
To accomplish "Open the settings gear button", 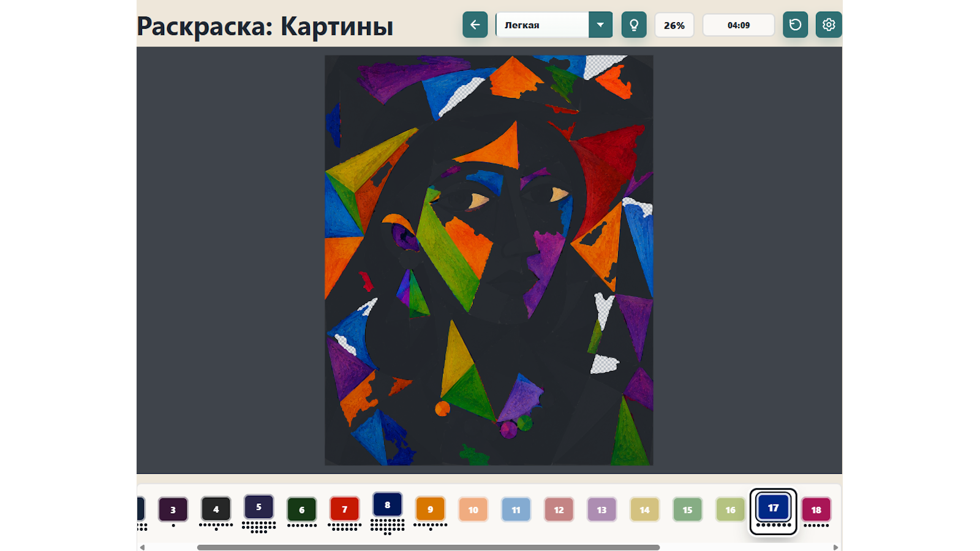I will [x=829, y=24].
